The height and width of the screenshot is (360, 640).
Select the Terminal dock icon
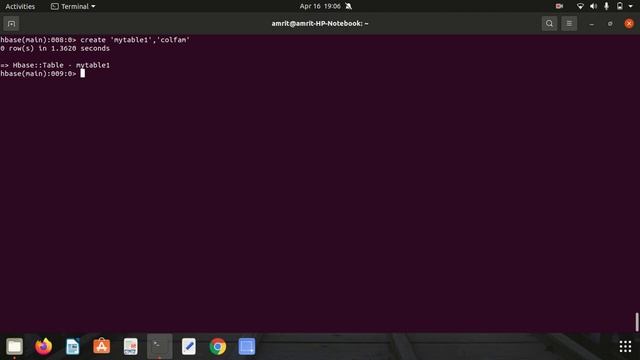(x=160, y=347)
